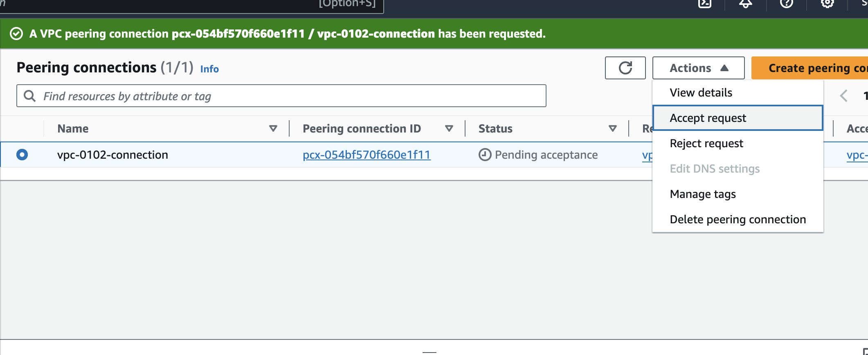Open pcx-054bf570f660e1f11 connection link
868x355 pixels.
(x=367, y=155)
